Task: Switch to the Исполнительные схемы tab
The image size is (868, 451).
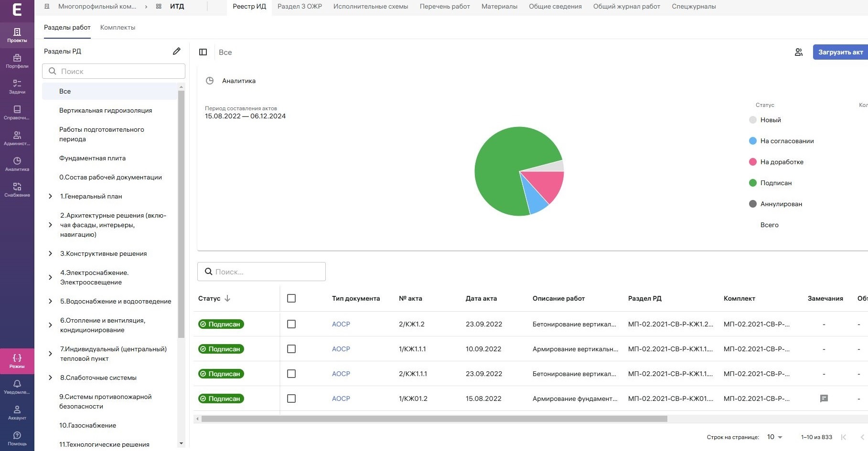Action: tap(370, 7)
